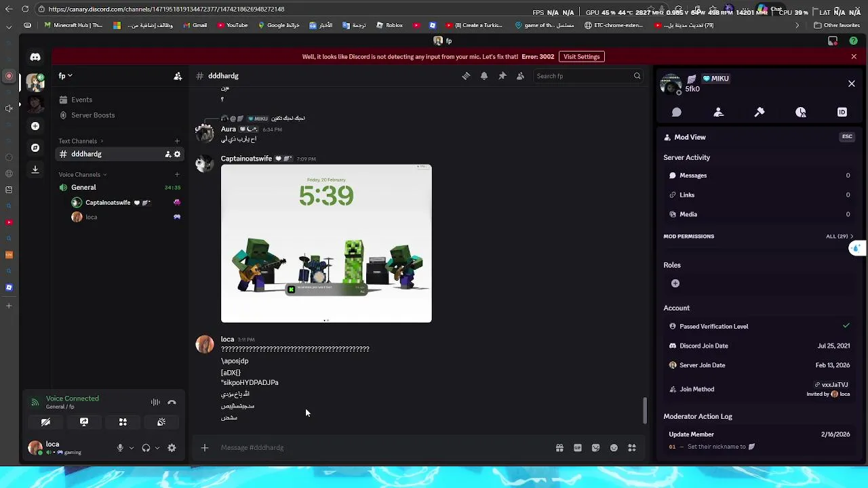Open sticker picker in message bar
868x488 pixels.
click(x=595, y=448)
